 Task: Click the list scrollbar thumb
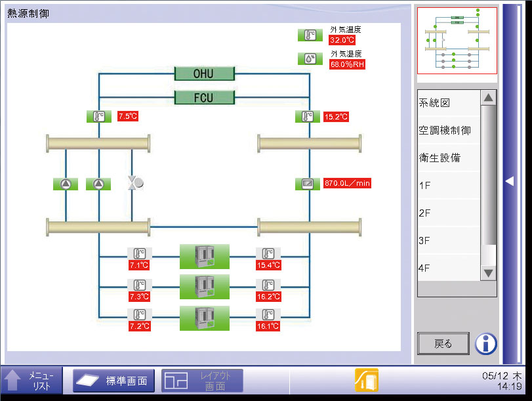pyautogui.click(x=489, y=175)
